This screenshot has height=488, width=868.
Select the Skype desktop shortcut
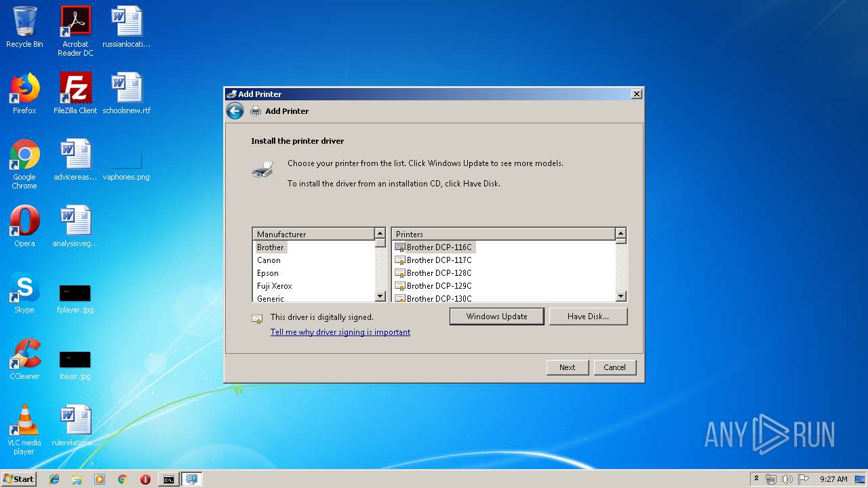pyautogui.click(x=24, y=293)
